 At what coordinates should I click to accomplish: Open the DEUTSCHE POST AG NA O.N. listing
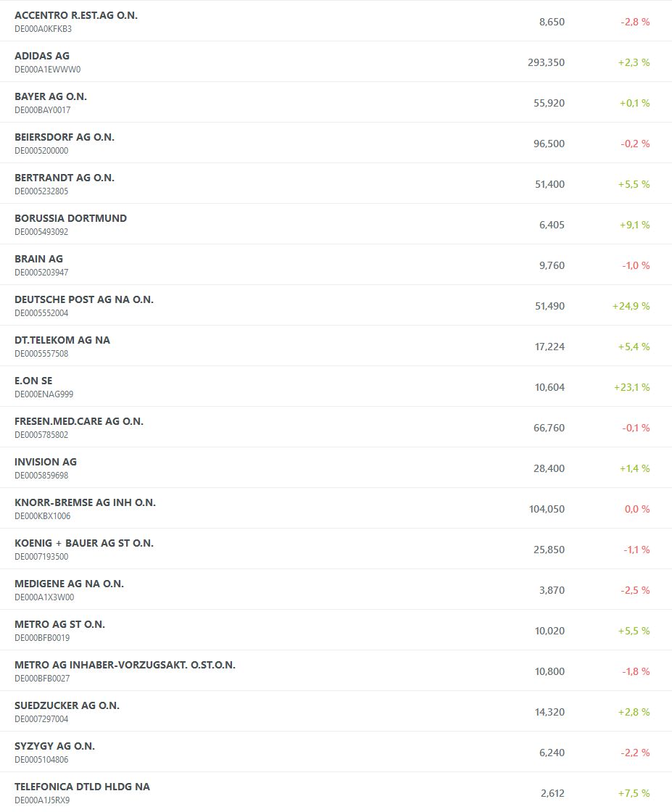84,299
